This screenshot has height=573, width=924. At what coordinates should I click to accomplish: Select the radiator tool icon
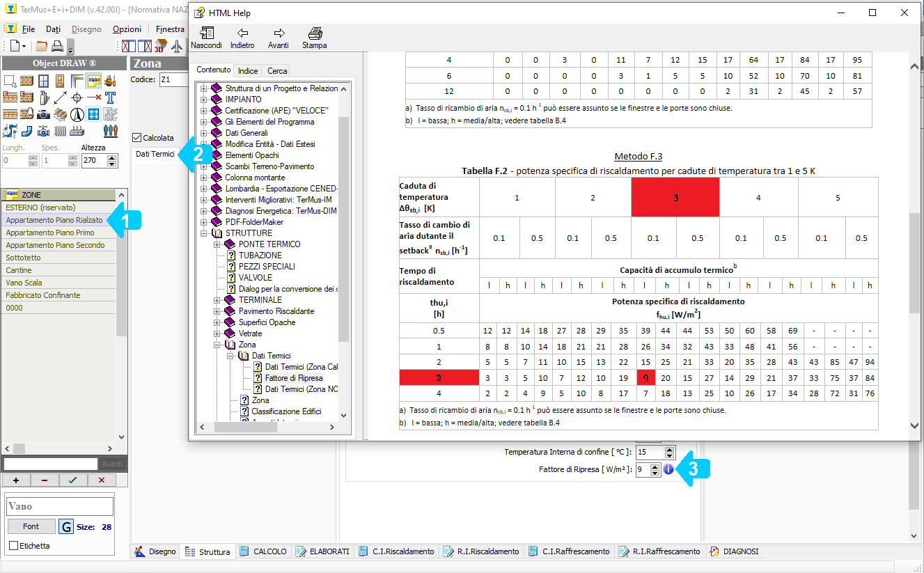(61, 131)
